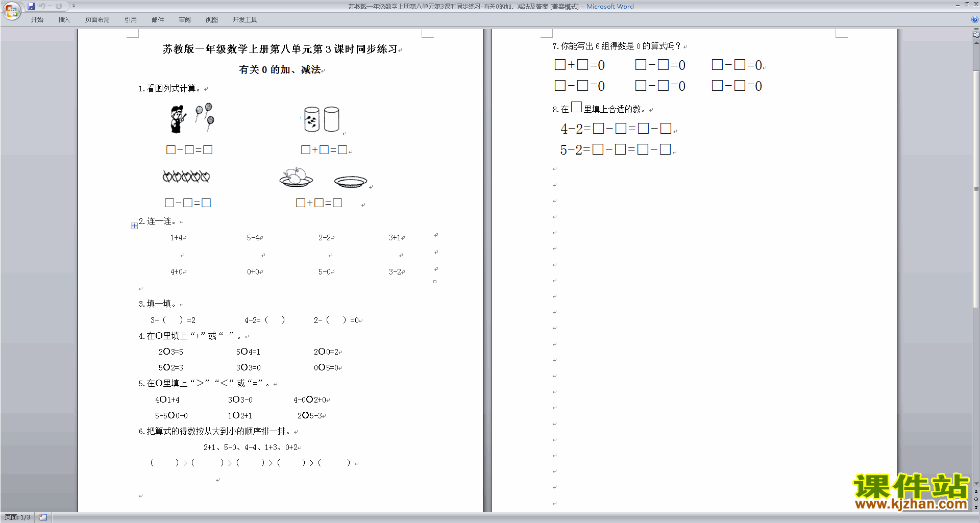This screenshot has height=523, width=980.
Task: Expand Customize Quick Access Toolbar dropdown
Action: [73, 6]
